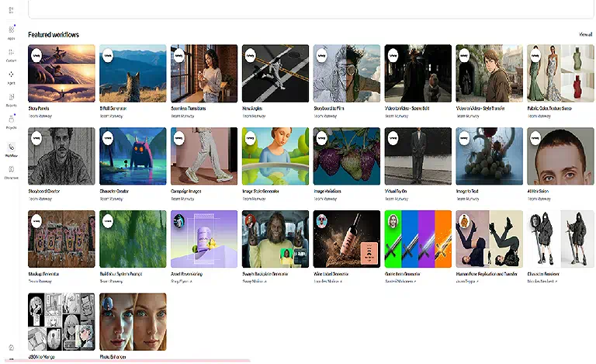
Task: Click the Runway badge on Character Creator card
Action: (108, 138)
